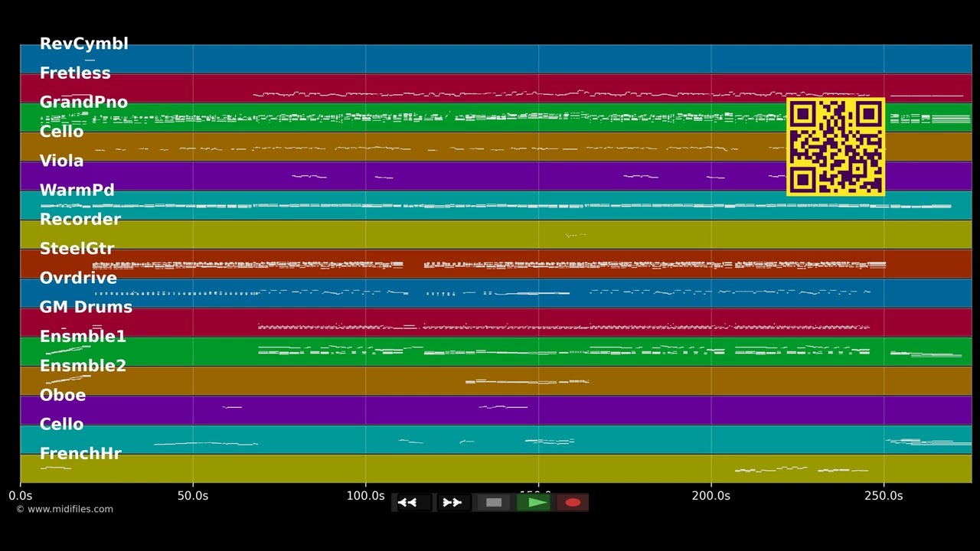Image resolution: width=980 pixels, height=551 pixels.
Task: Select the Ensmble2 track label
Action: tap(83, 365)
